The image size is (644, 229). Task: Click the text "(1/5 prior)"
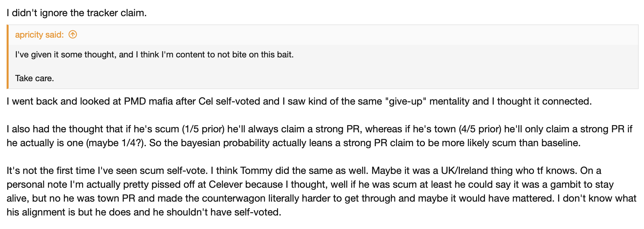point(203,129)
